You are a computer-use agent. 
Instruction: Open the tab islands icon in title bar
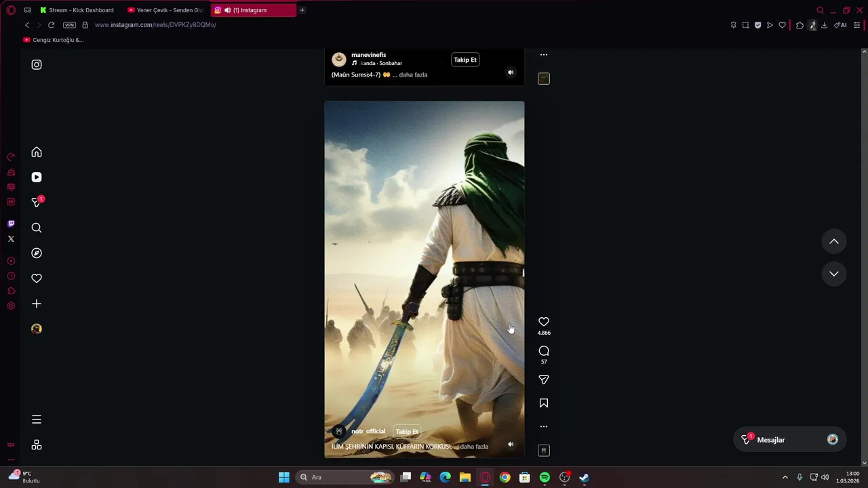27,10
